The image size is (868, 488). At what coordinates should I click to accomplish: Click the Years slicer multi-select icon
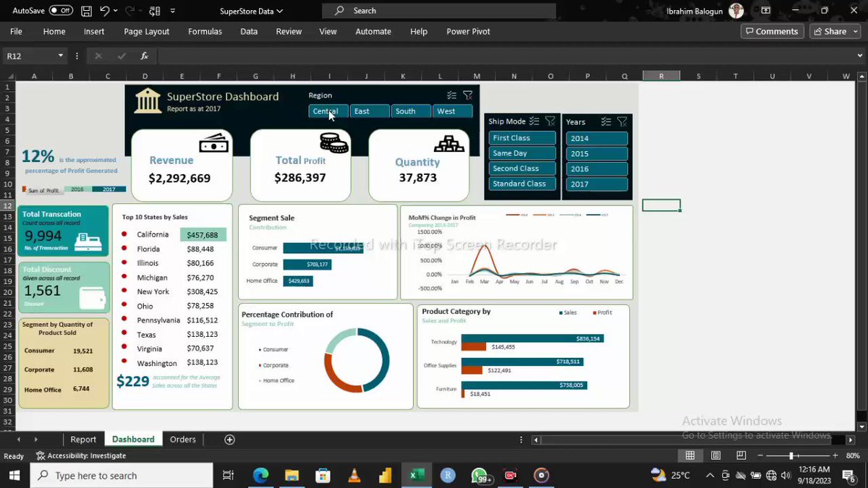tap(606, 122)
